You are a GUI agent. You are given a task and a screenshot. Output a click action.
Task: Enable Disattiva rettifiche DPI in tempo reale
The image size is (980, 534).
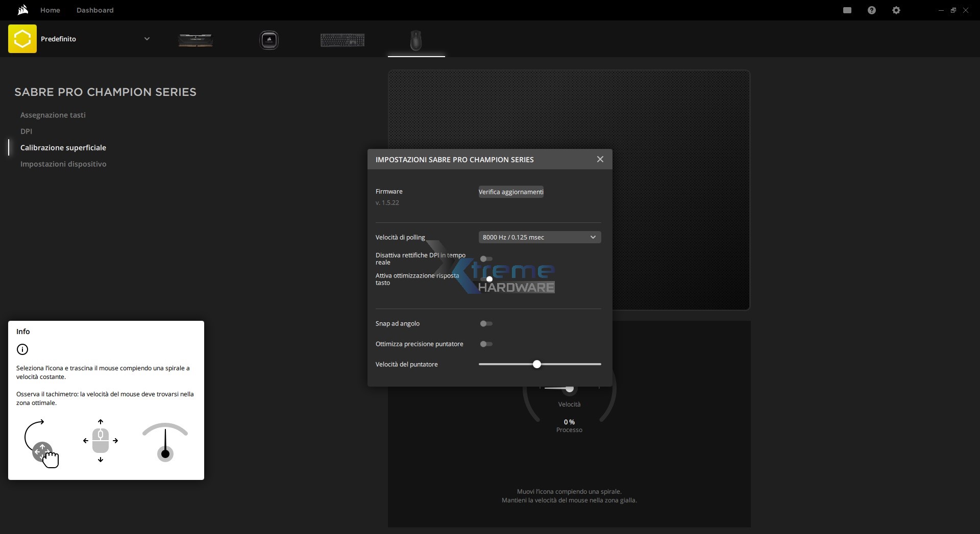pyautogui.click(x=486, y=259)
